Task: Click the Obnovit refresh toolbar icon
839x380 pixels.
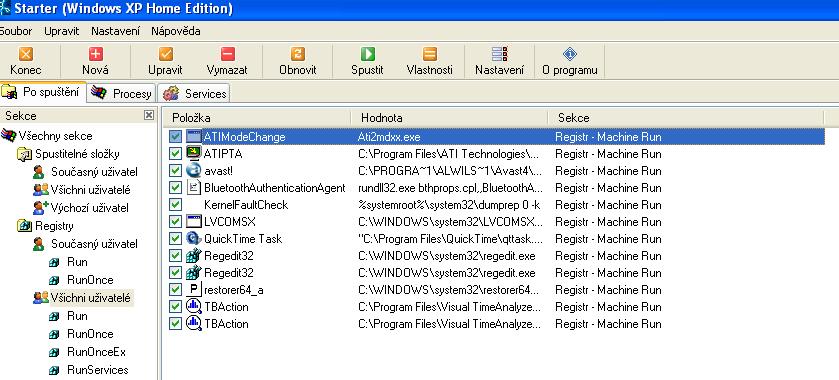Action: 298,54
